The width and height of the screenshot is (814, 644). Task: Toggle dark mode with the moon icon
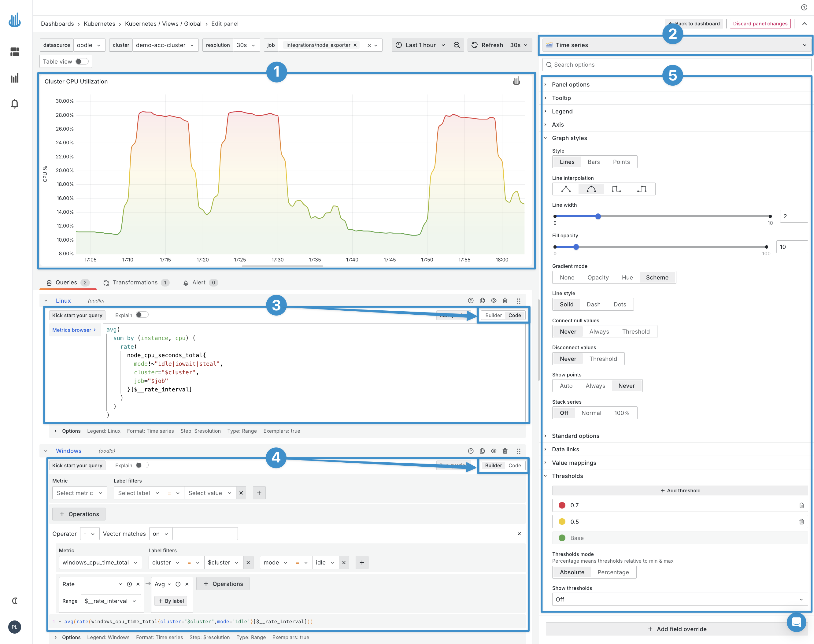pyautogui.click(x=15, y=601)
